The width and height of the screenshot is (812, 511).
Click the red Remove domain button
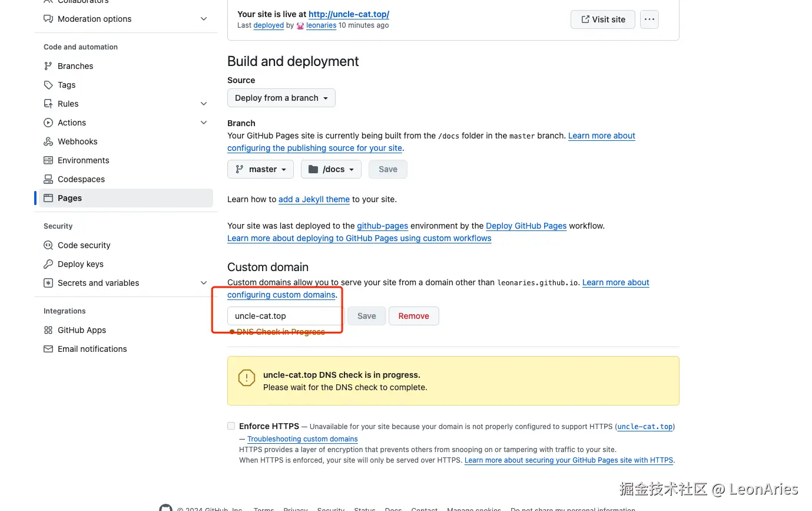click(x=414, y=316)
